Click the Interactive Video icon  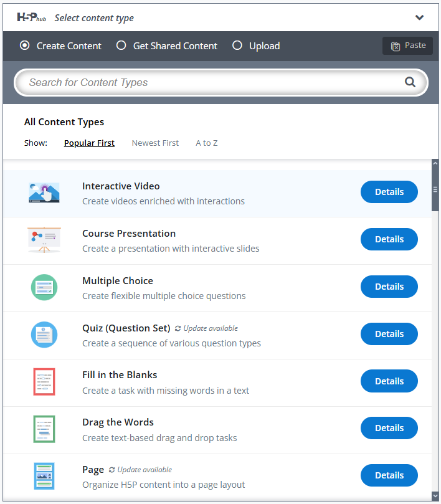44,193
